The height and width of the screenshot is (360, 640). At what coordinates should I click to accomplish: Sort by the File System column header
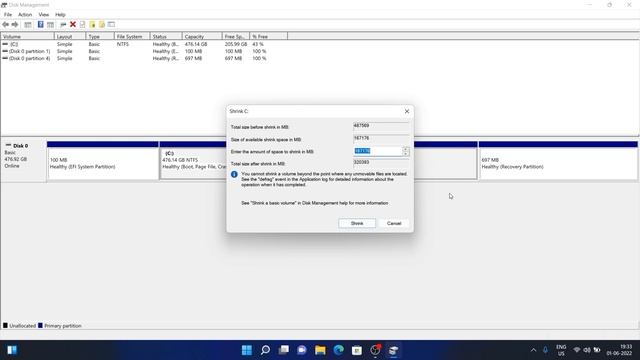click(x=132, y=37)
